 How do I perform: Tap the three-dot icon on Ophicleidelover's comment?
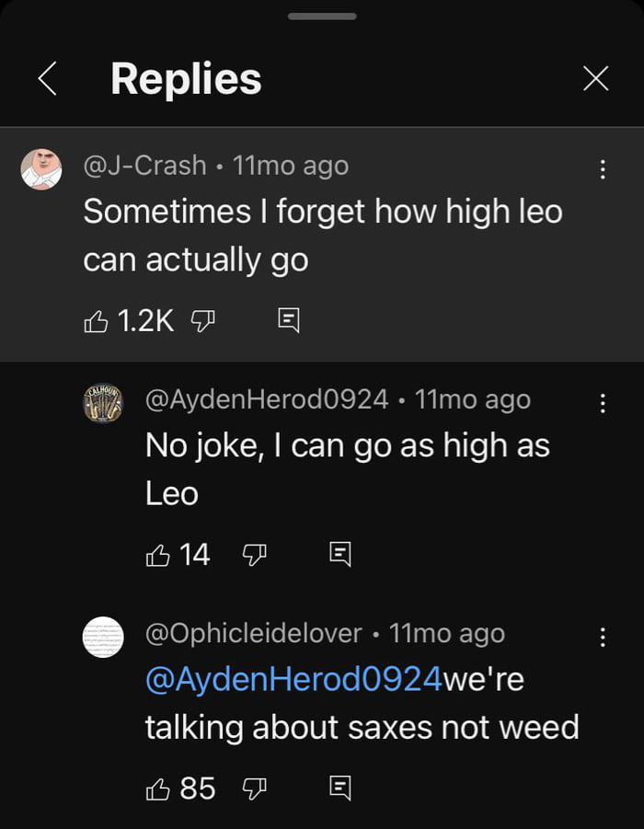(603, 637)
